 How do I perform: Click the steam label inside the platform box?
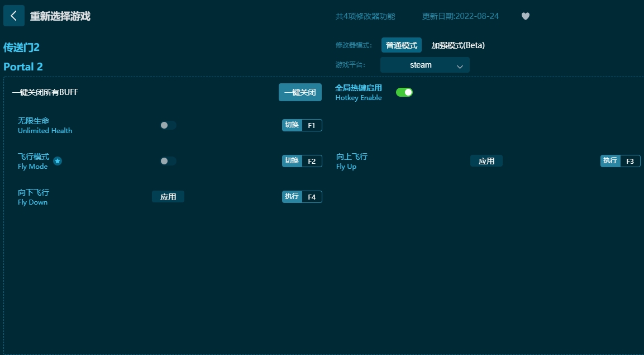pos(419,65)
